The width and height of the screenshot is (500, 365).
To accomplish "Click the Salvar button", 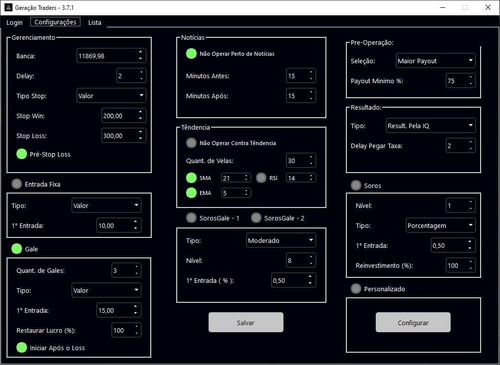I will [x=246, y=322].
